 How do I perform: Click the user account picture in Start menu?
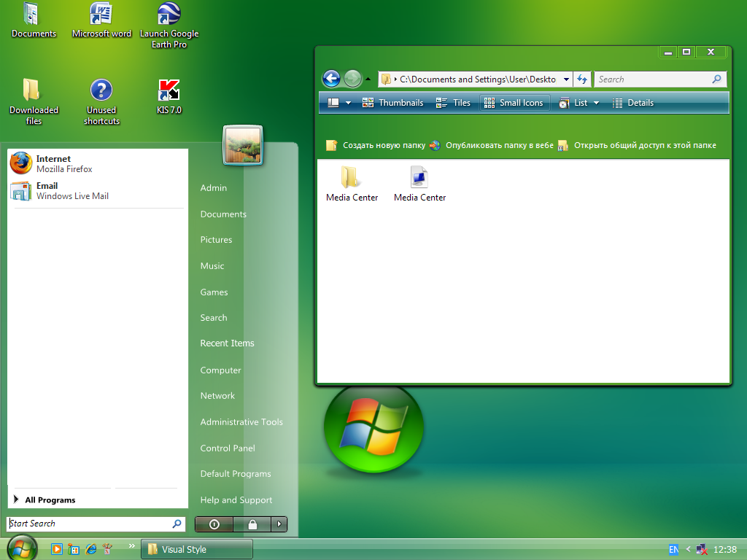pos(243,145)
